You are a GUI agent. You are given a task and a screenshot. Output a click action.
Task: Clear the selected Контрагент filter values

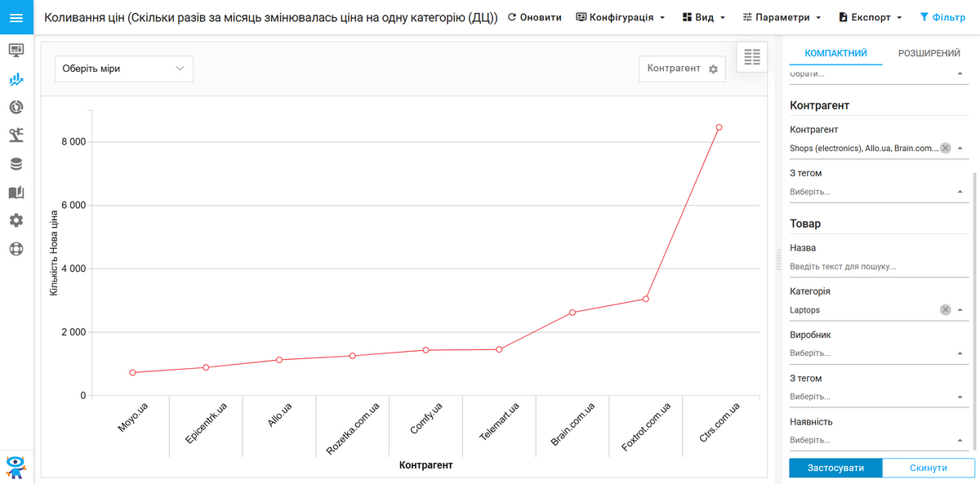coord(945,149)
